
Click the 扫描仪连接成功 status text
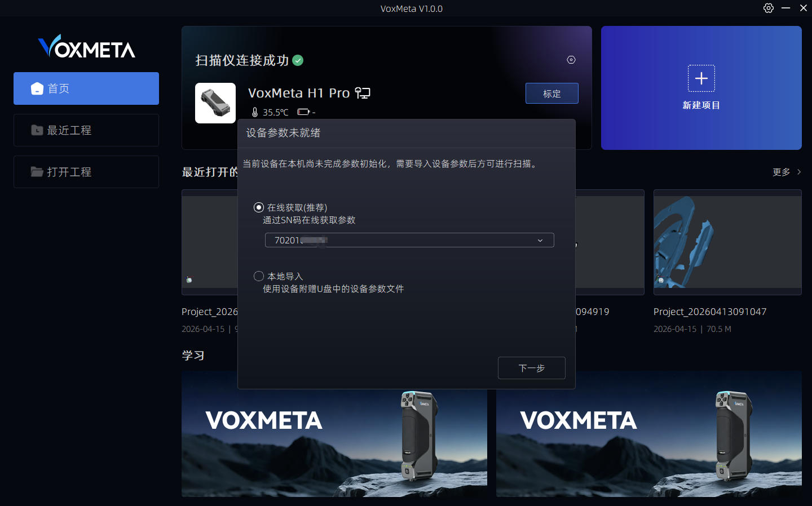(x=242, y=60)
